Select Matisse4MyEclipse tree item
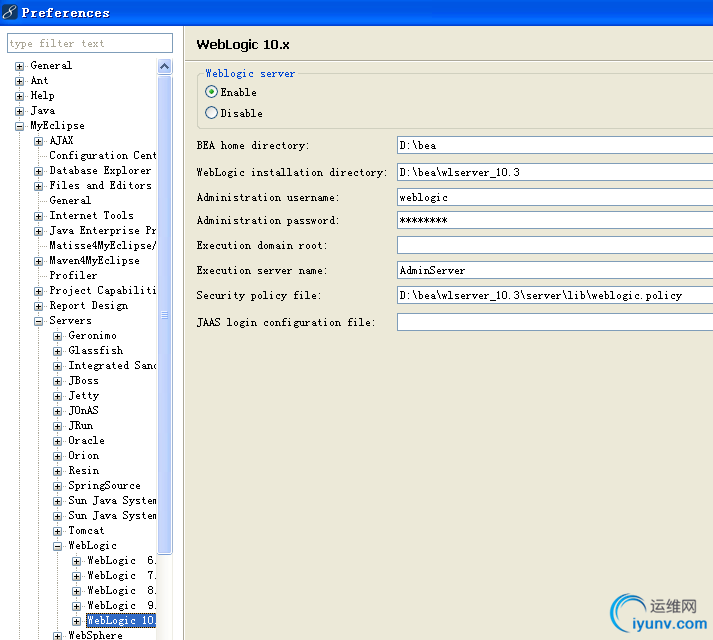The width and height of the screenshot is (713, 640). point(103,246)
